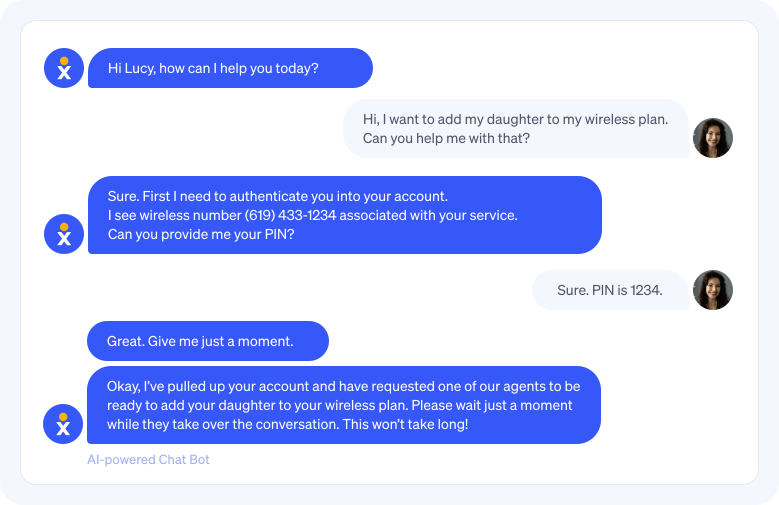Select Lucy's photo beside the wireless plan request
This screenshot has height=505, width=779.
(x=712, y=138)
